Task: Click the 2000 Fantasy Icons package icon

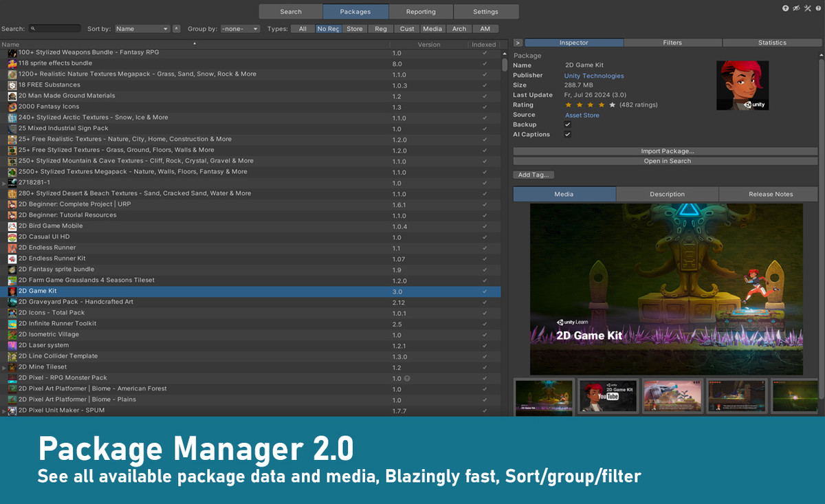Action: (12, 107)
